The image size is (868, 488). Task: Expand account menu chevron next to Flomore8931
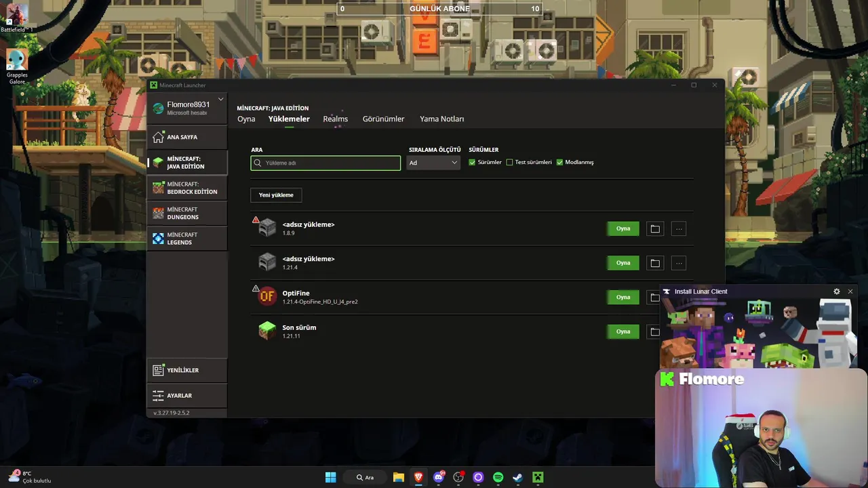pyautogui.click(x=220, y=100)
